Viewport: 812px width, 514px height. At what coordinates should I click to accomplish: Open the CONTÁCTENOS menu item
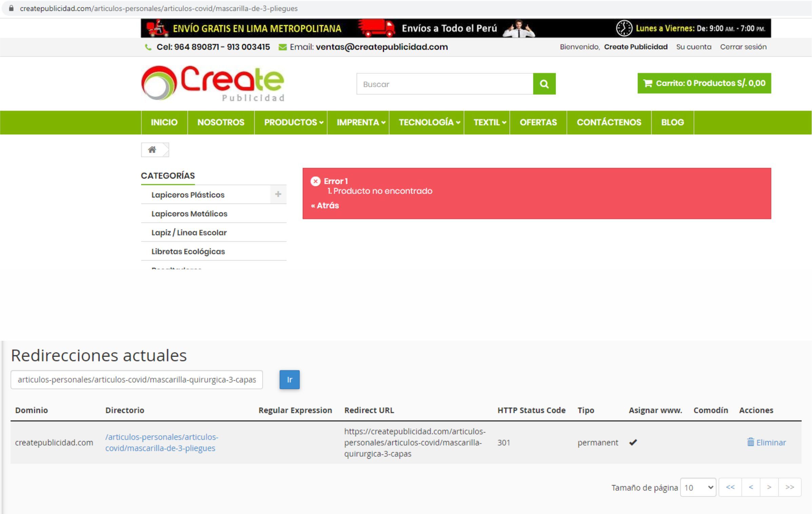[x=609, y=122]
